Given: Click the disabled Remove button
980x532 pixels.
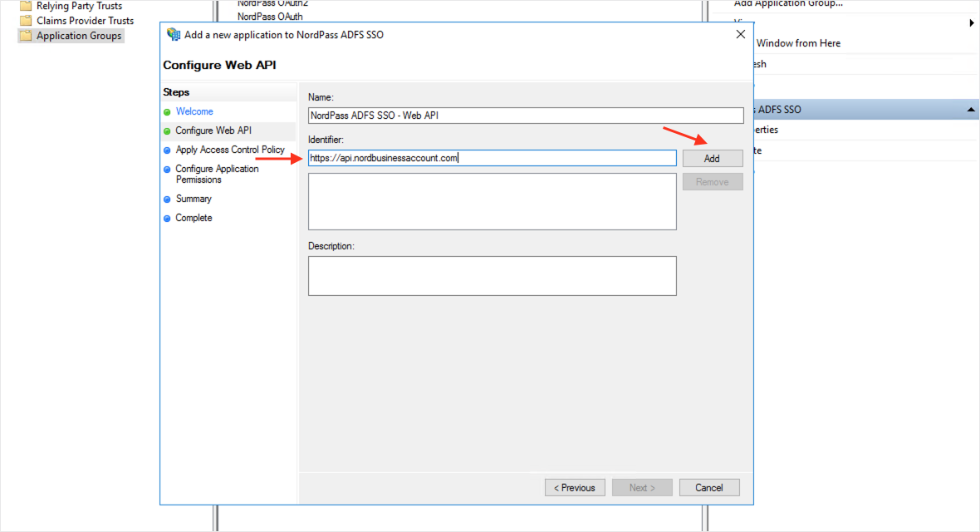Looking at the screenshot, I should [x=713, y=182].
